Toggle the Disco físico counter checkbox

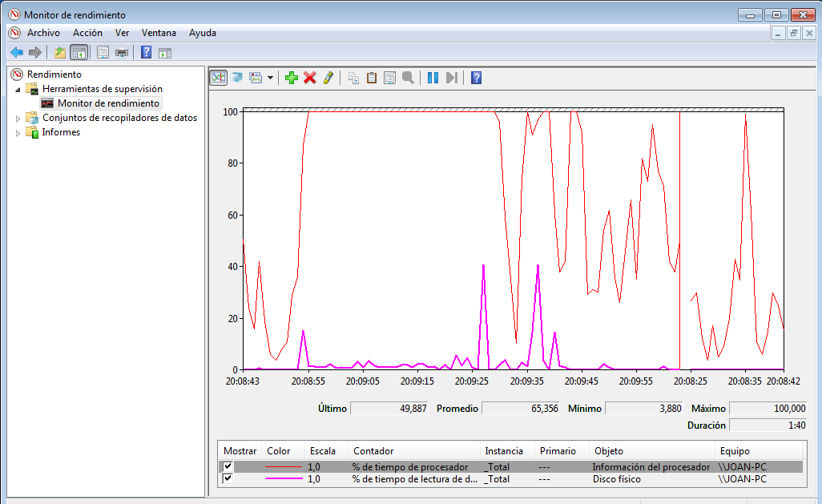(x=228, y=479)
